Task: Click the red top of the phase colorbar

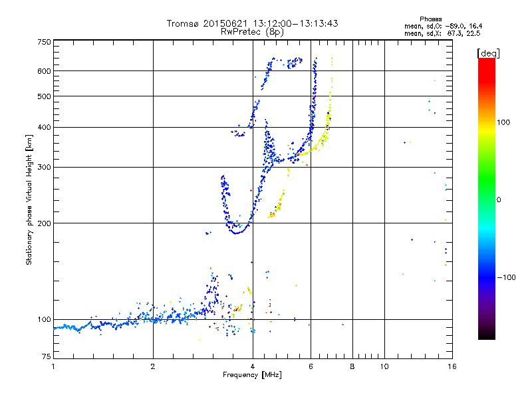Action: (x=486, y=63)
